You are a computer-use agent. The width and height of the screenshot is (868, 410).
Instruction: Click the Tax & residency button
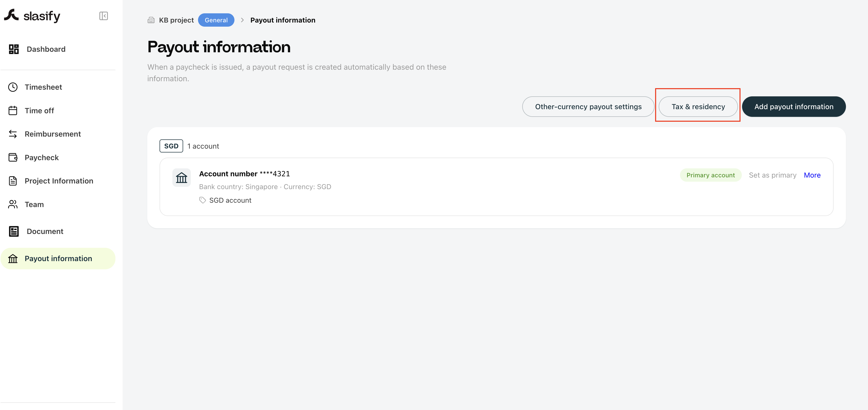698,107
